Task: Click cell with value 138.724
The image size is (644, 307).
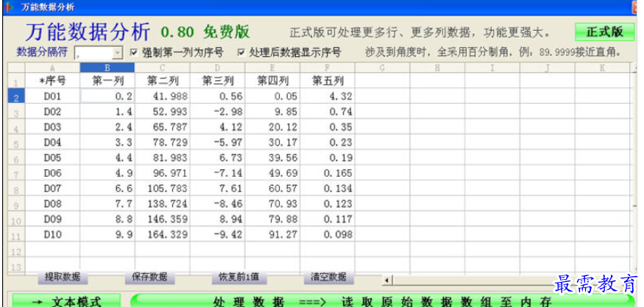Action: point(162,203)
